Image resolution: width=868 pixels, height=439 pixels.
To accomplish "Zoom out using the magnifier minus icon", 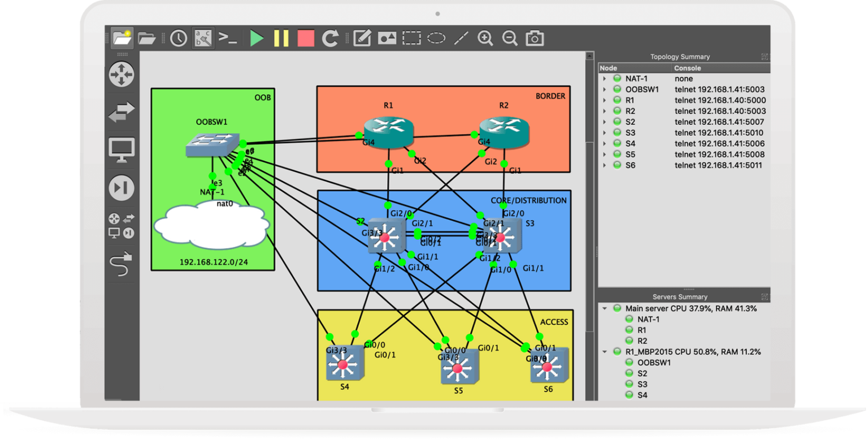I will [510, 38].
